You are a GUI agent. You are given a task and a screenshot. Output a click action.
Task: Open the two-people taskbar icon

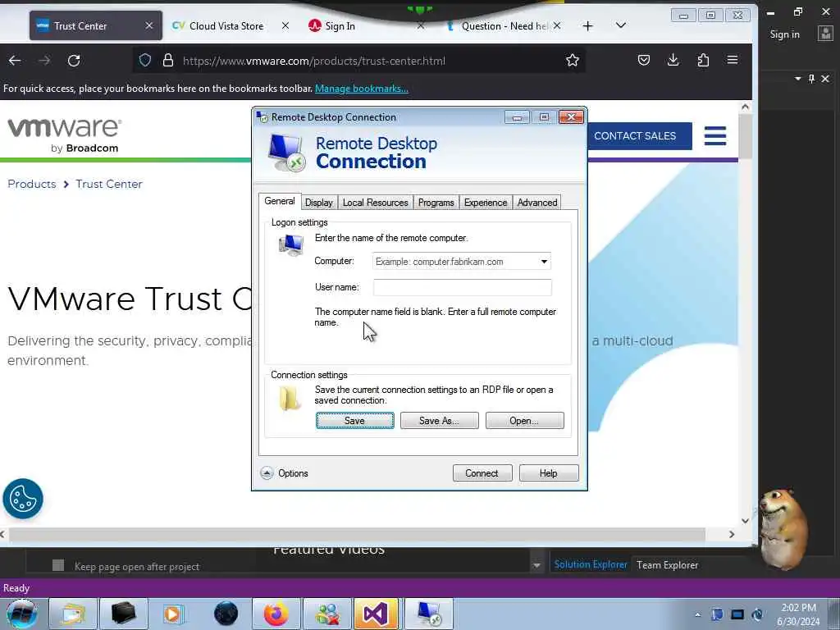pyautogui.click(x=326, y=614)
